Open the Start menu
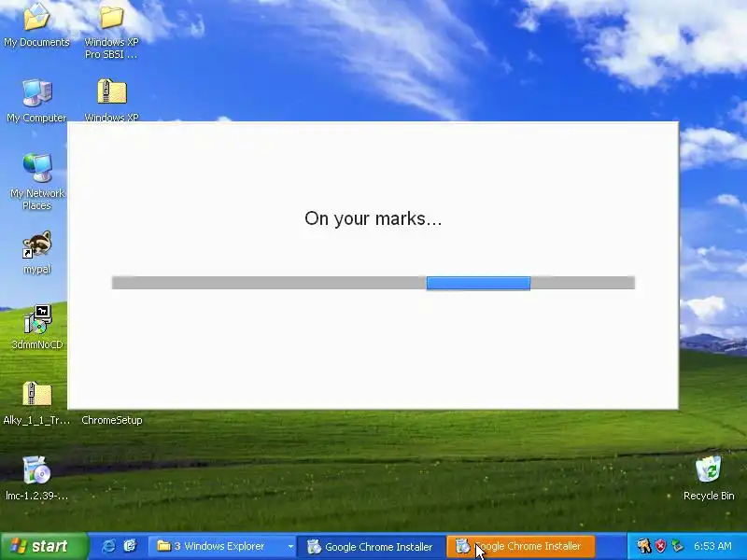This screenshot has width=747, height=560. pos(44,546)
